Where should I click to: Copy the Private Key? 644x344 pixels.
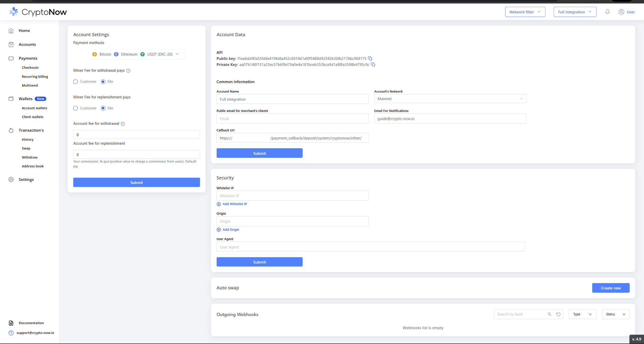click(x=373, y=64)
